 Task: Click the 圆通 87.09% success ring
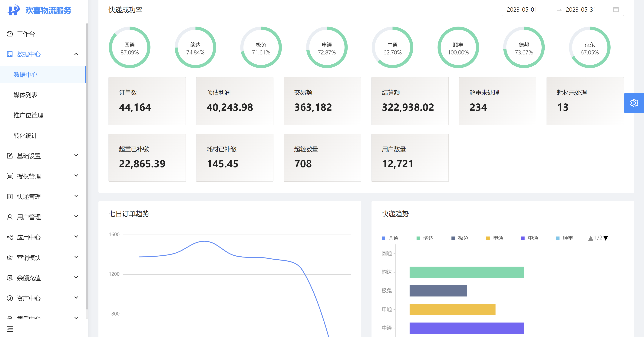tap(130, 47)
